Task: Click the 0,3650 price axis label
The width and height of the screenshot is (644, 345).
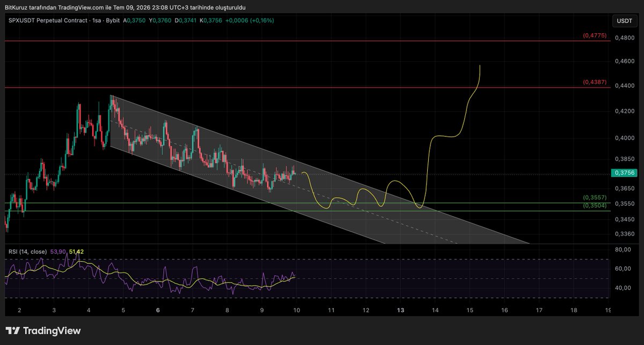Action: (x=624, y=189)
